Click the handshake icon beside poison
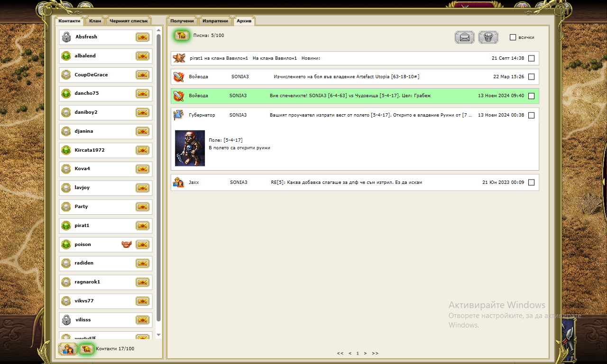The height and width of the screenshot is (364, 607). (126, 245)
